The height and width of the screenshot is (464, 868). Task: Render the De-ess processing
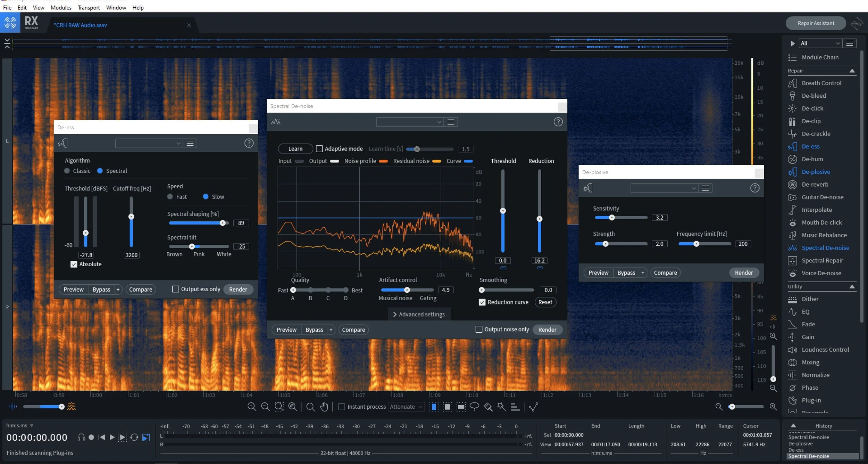[238, 289]
